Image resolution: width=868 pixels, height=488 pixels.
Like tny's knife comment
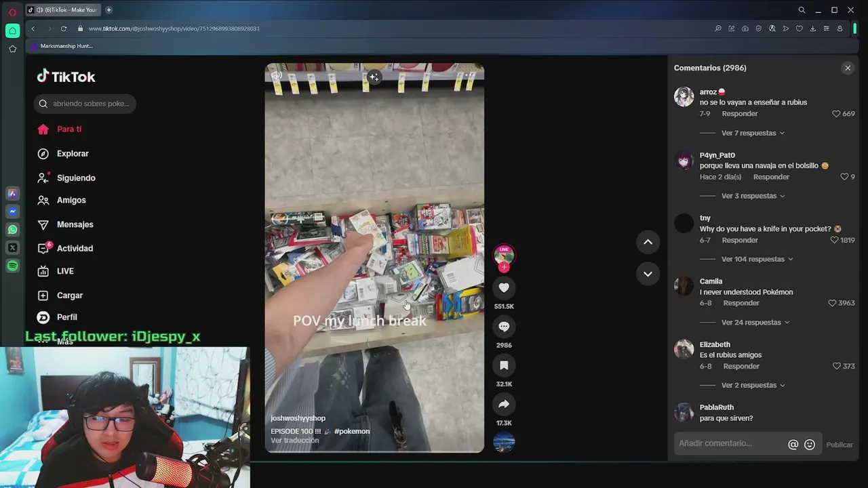[x=835, y=240]
